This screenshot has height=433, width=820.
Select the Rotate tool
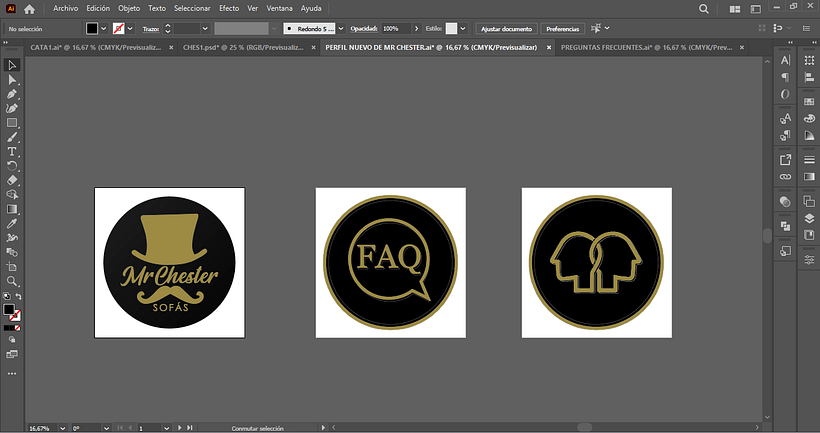12,166
